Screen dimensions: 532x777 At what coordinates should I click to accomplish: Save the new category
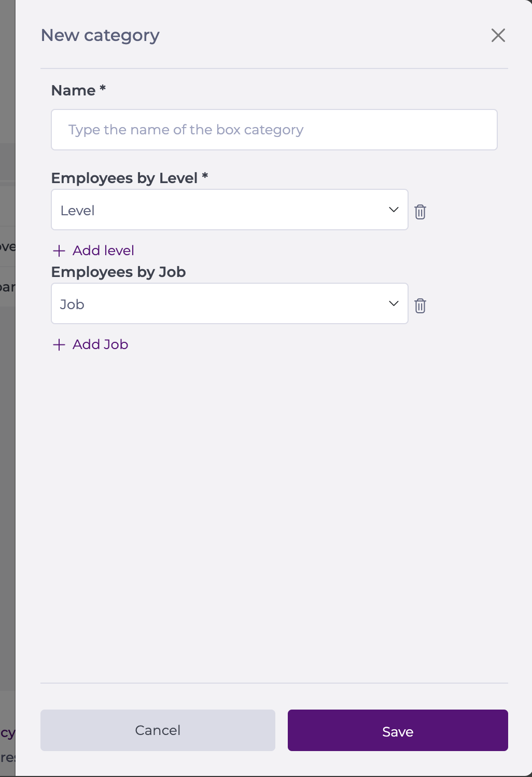398,730
